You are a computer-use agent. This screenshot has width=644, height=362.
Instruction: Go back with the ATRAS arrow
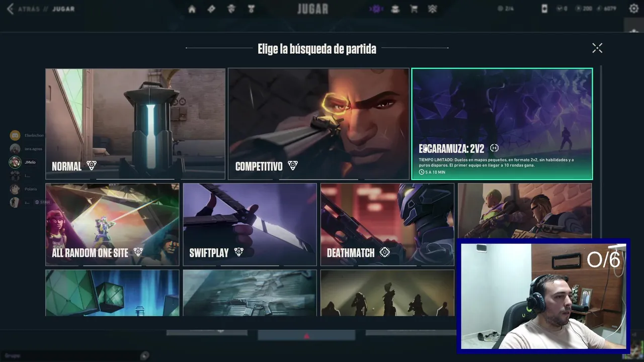tap(11, 9)
